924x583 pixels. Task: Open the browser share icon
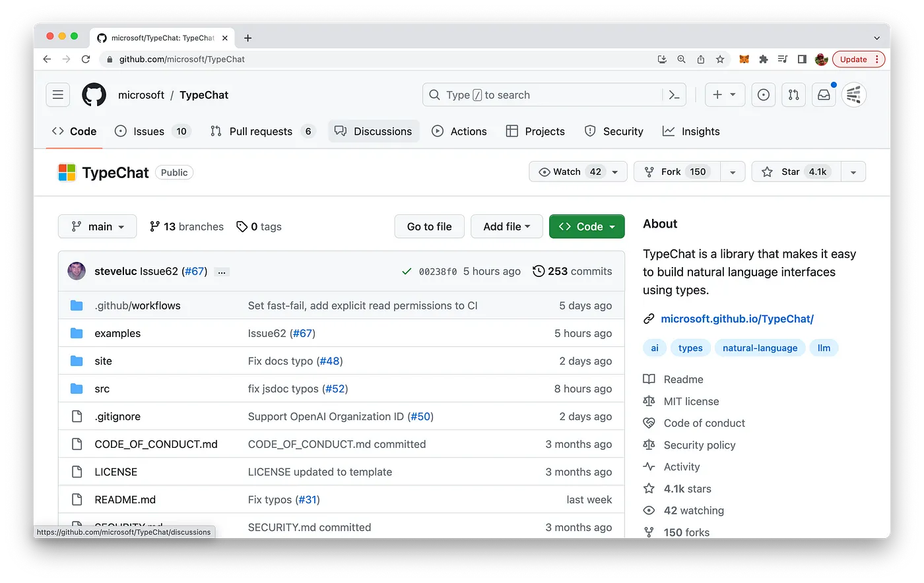pyautogui.click(x=701, y=59)
